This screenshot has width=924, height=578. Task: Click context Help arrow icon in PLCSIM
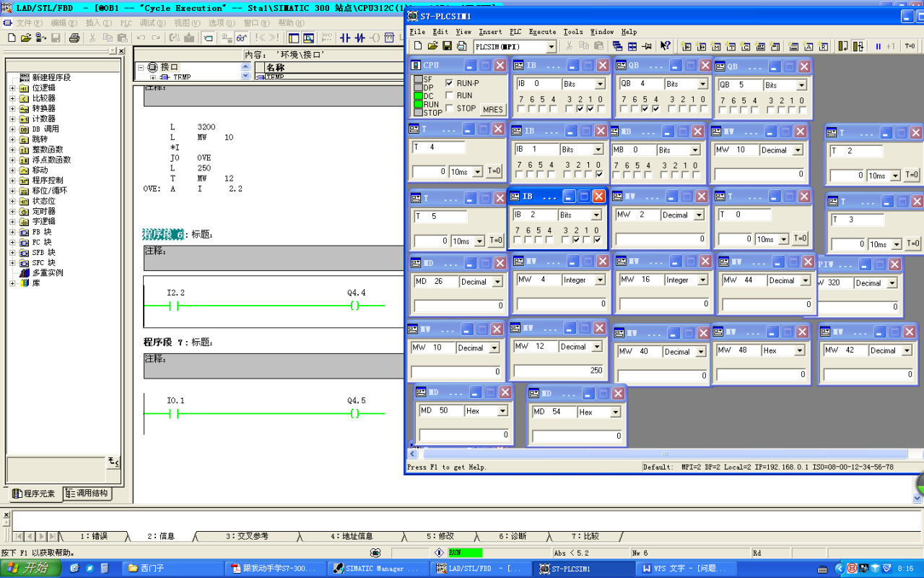pyautogui.click(x=665, y=46)
